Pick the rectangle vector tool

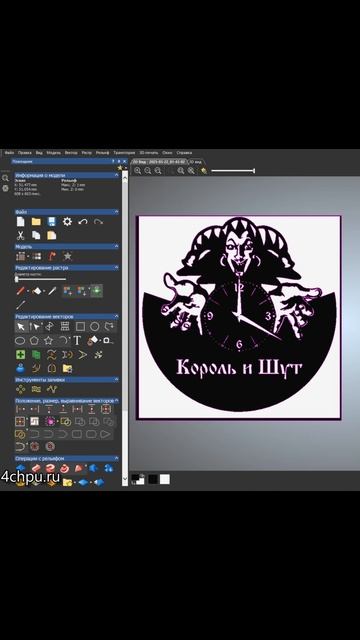80,327
